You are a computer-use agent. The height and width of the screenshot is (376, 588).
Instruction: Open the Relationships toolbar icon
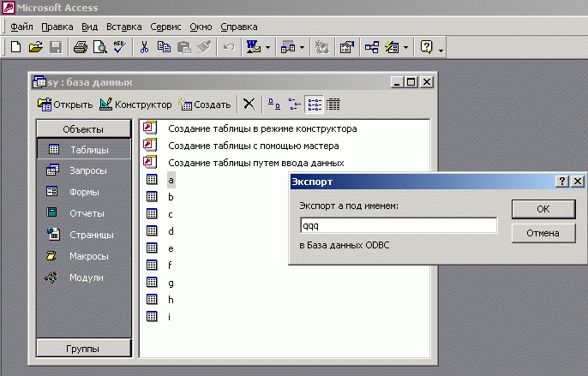tap(372, 47)
